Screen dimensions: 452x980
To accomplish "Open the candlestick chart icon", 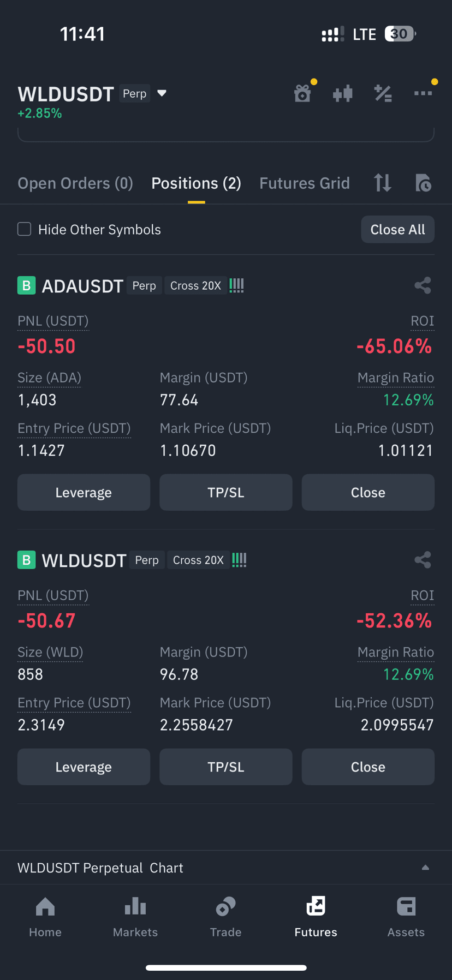I will 343,94.
